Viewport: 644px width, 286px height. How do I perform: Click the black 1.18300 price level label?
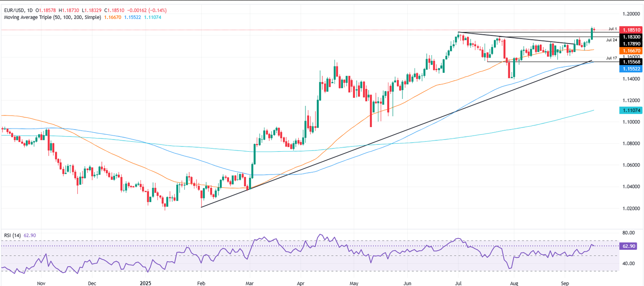pyautogui.click(x=631, y=37)
